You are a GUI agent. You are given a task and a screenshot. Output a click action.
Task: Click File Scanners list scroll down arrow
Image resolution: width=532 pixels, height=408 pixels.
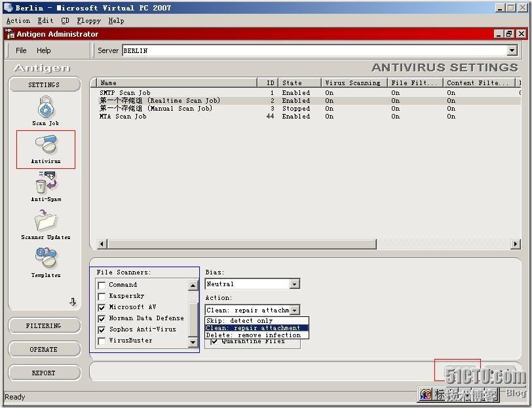193,342
